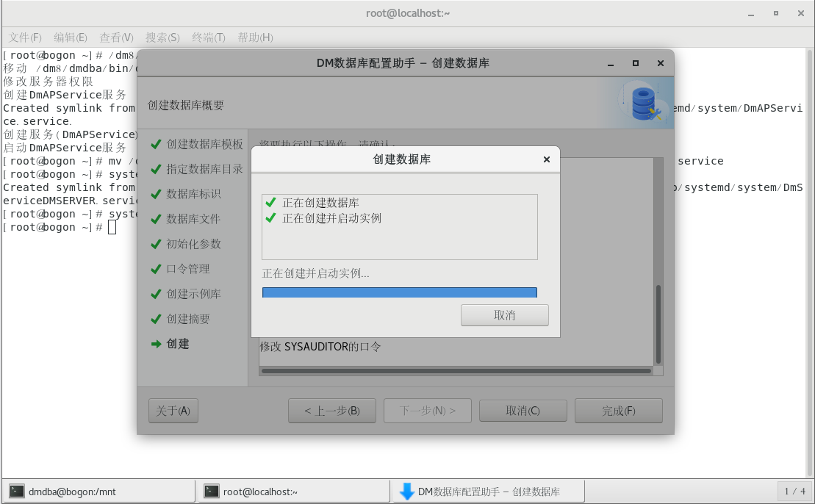Switch to root@localhost:~ taskbar window

[293, 492]
